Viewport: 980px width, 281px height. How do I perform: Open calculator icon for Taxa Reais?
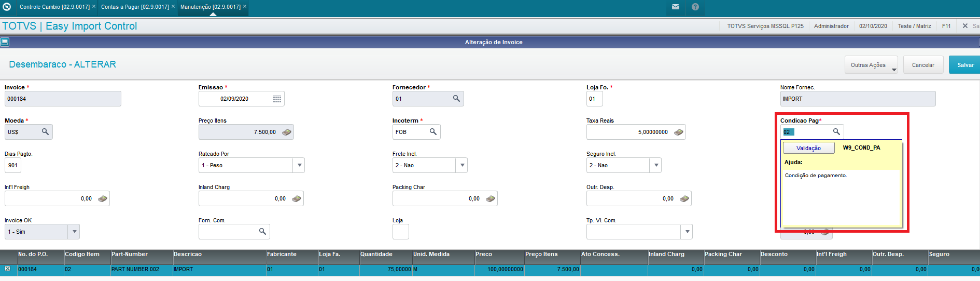click(679, 132)
